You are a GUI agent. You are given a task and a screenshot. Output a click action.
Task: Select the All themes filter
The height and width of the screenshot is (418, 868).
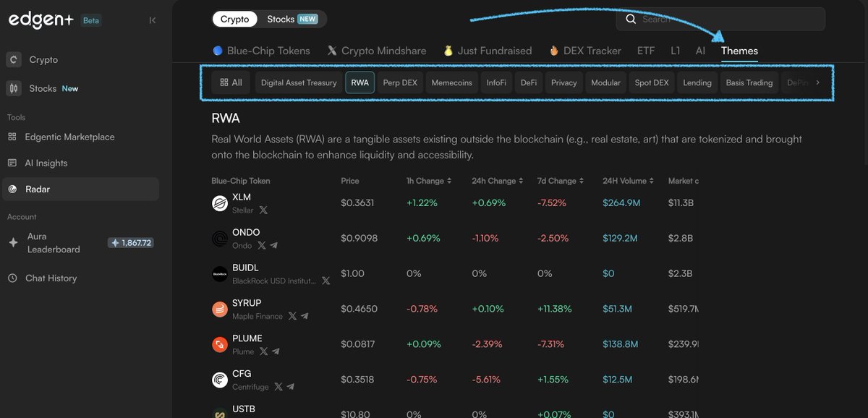(231, 82)
